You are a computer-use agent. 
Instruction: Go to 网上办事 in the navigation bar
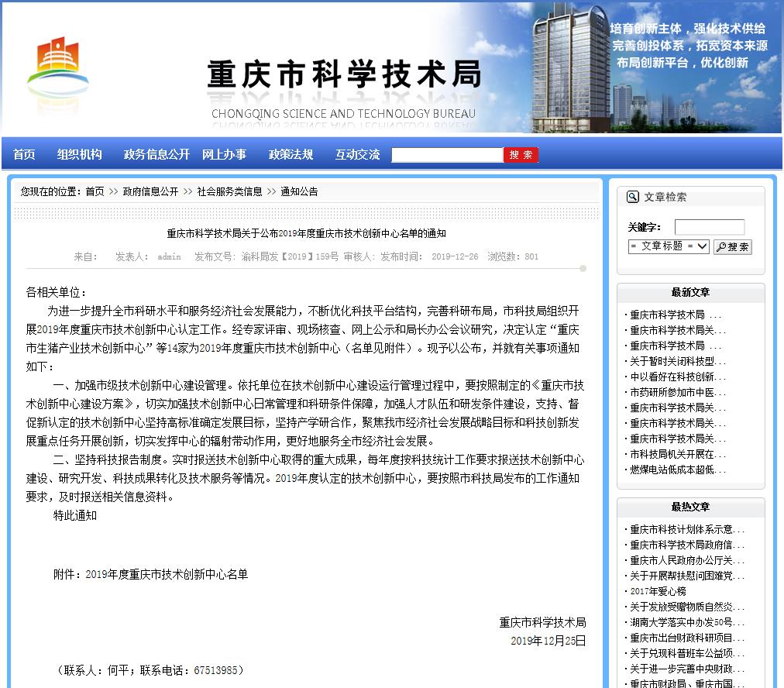[x=224, y=154]
